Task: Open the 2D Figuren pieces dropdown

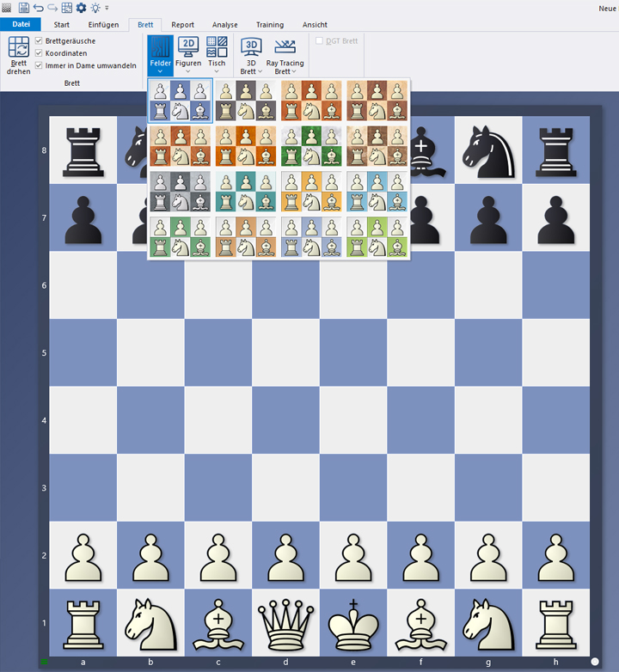Action: click(187, 55)
